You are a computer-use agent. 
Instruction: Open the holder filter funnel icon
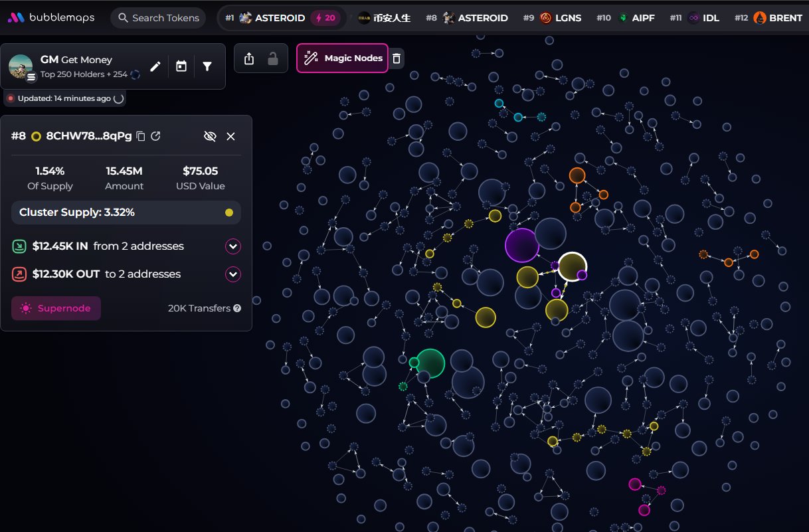(x=207, y=66)
